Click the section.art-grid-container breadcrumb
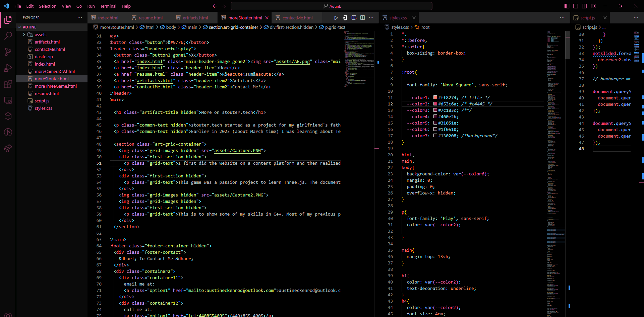 (233, 27)
